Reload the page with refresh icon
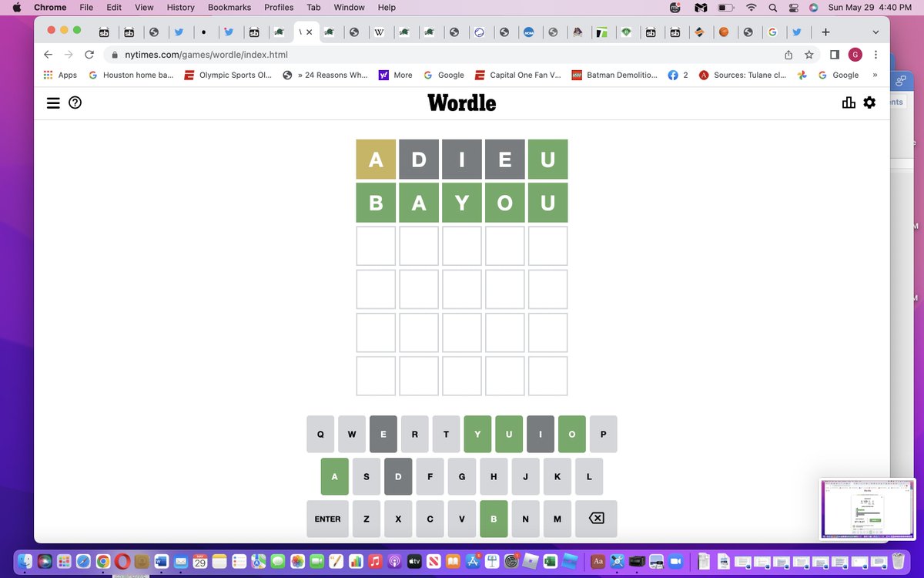The height and width of the screenshot is (578, 924). pyautogui.click(x=89, y=55)
